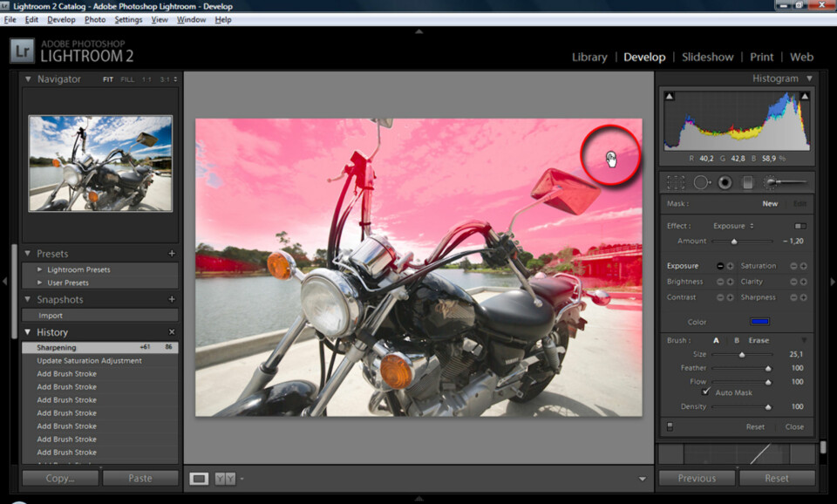The image size is (837, 504).
Task: Open the blue Color swatch
Action: pyautogui.click(x=759, y=322)
